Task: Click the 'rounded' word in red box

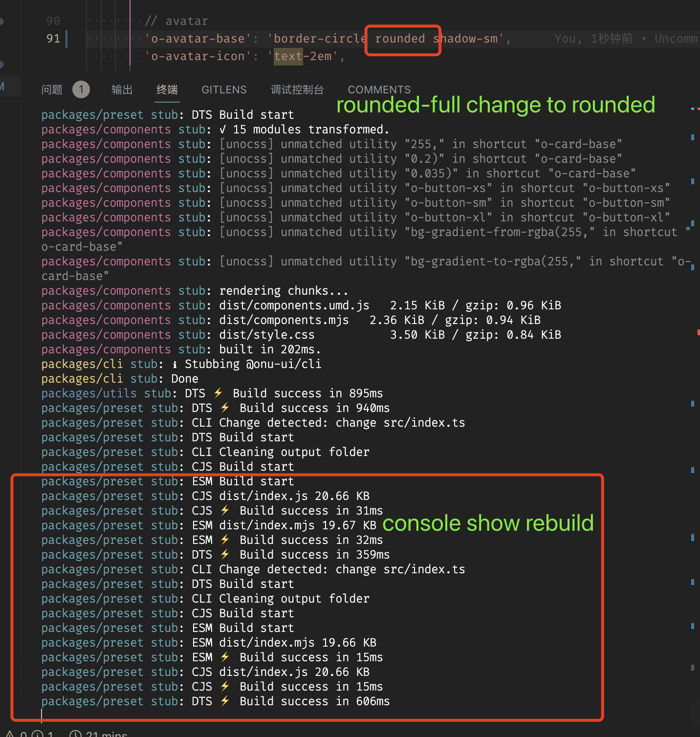Action: (400, 39)
